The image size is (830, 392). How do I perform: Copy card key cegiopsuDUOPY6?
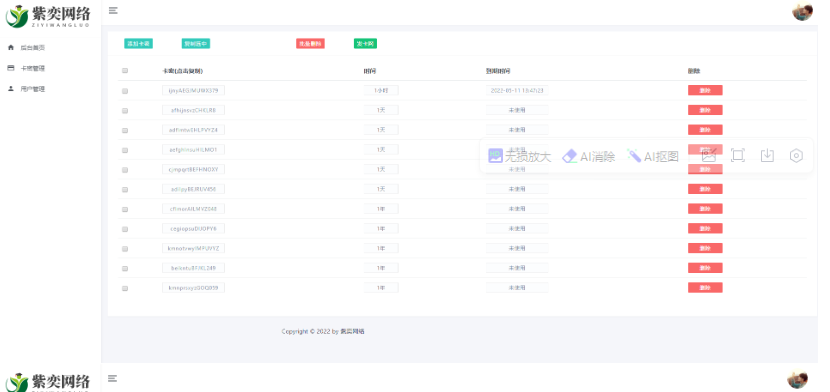point(193,229)
